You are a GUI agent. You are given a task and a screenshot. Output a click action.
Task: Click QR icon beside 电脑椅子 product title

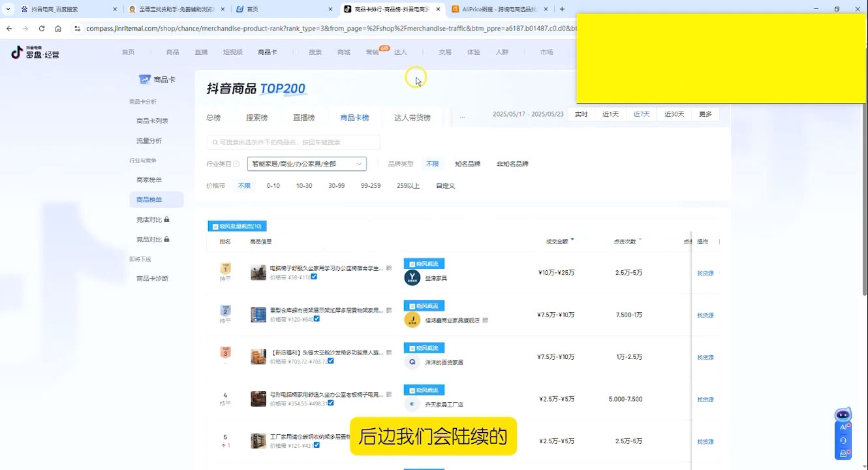(389, 268)
